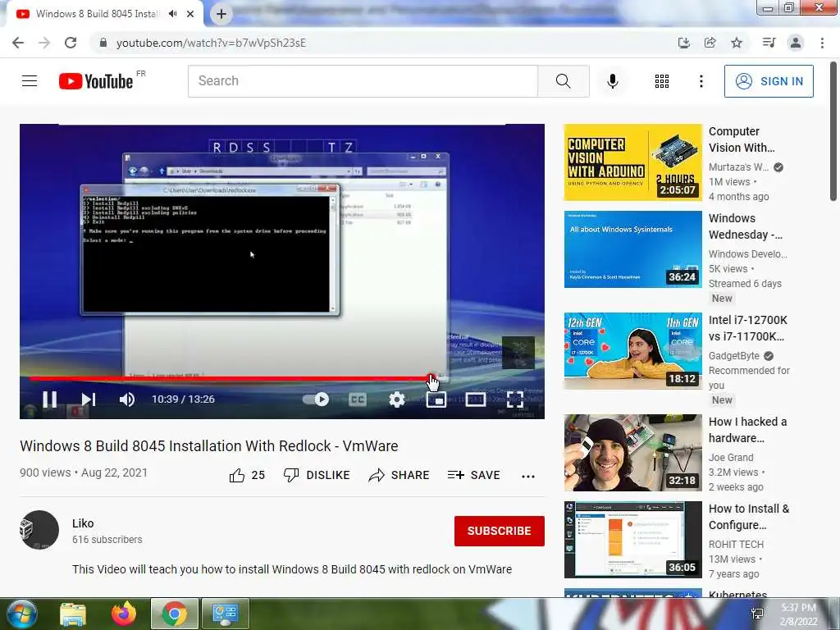Open Intel i7-12700K vs i7-11700K video title
Viewport: 840px width, 630px height.
coord(748,328)
